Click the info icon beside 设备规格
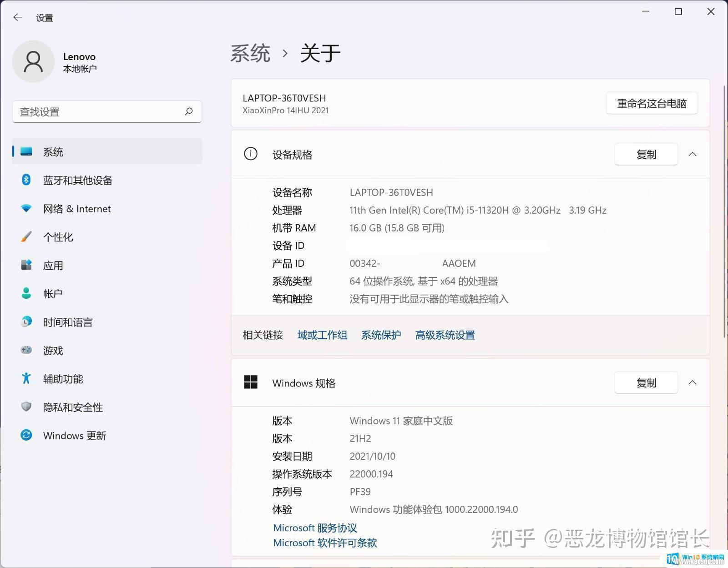The height and width of the screenshot is (568, 728). 251,154
